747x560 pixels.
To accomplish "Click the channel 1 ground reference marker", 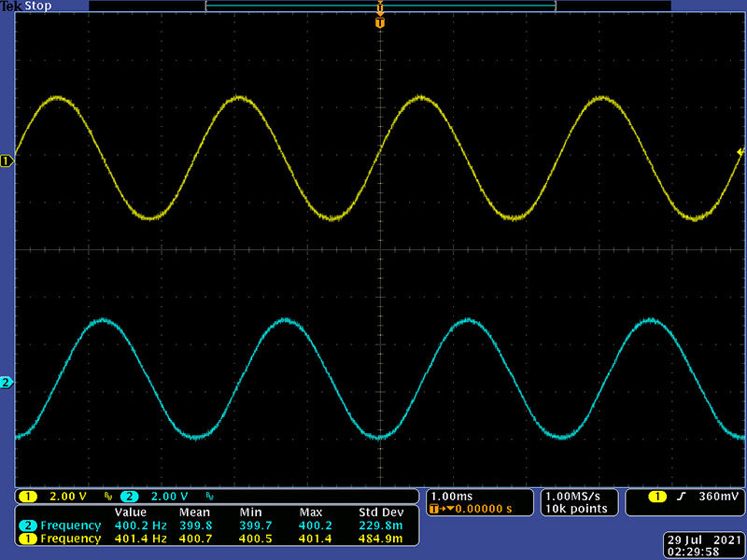I will click(7, 161).
